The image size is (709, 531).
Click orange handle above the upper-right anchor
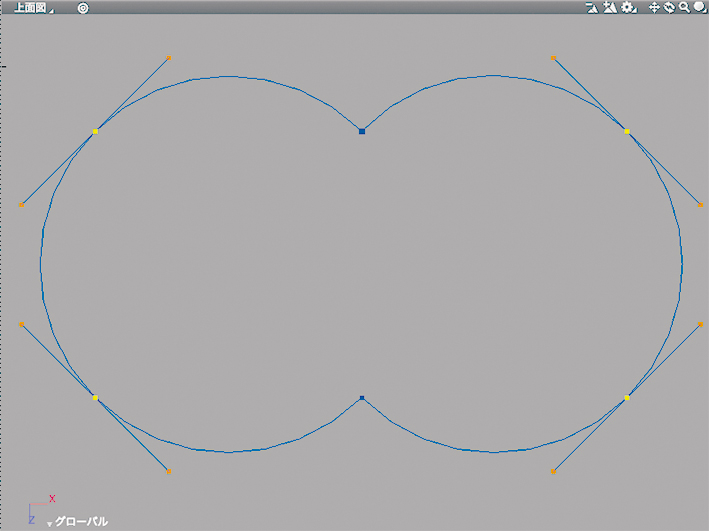click(553, 58)
